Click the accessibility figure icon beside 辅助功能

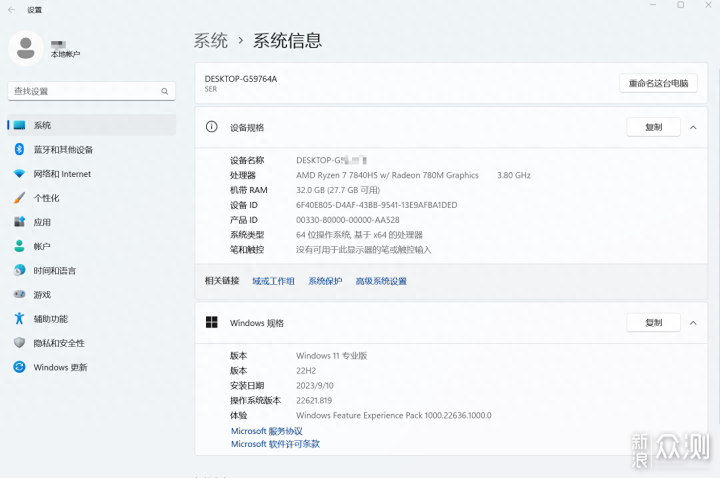(x=19, y=318)
